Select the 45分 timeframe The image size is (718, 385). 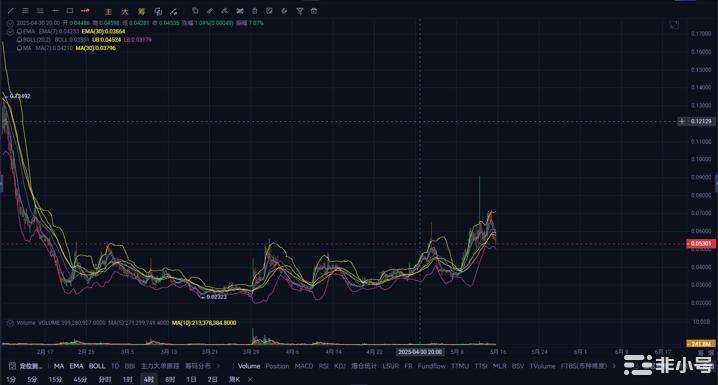[x=80, y=380]
